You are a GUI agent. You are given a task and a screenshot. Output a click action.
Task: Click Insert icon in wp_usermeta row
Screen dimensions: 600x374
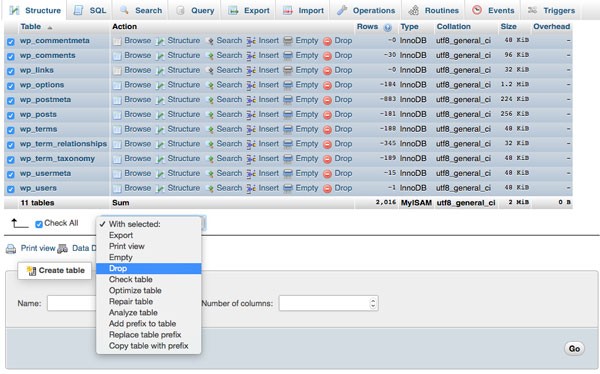coord(251,174)
